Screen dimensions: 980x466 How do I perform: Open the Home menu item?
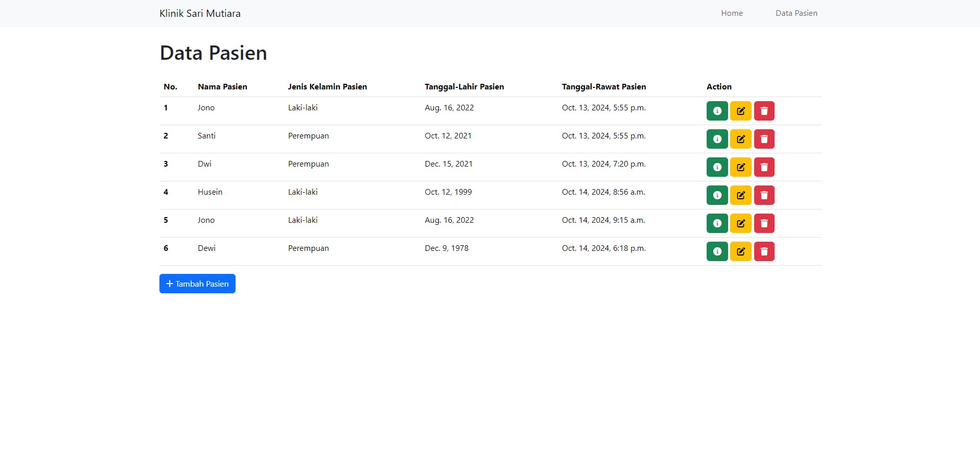coord(732,13)
